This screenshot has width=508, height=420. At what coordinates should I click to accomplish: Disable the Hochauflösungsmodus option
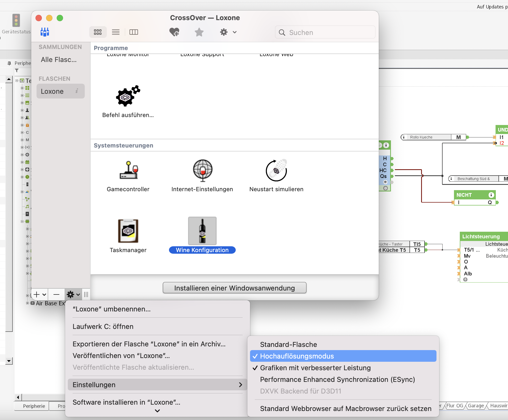point(297,356)
